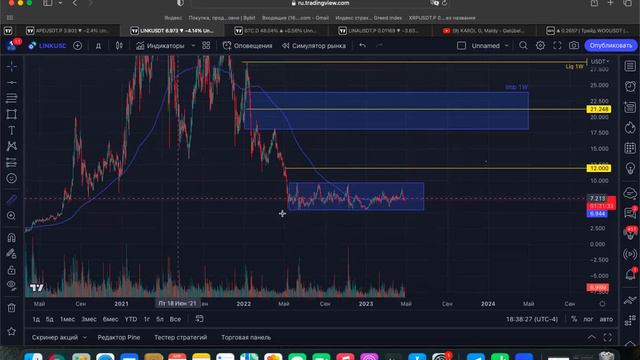Open the ideas lightbulb panel
This screenshot has height=360, width=640.
coord(630,168)
